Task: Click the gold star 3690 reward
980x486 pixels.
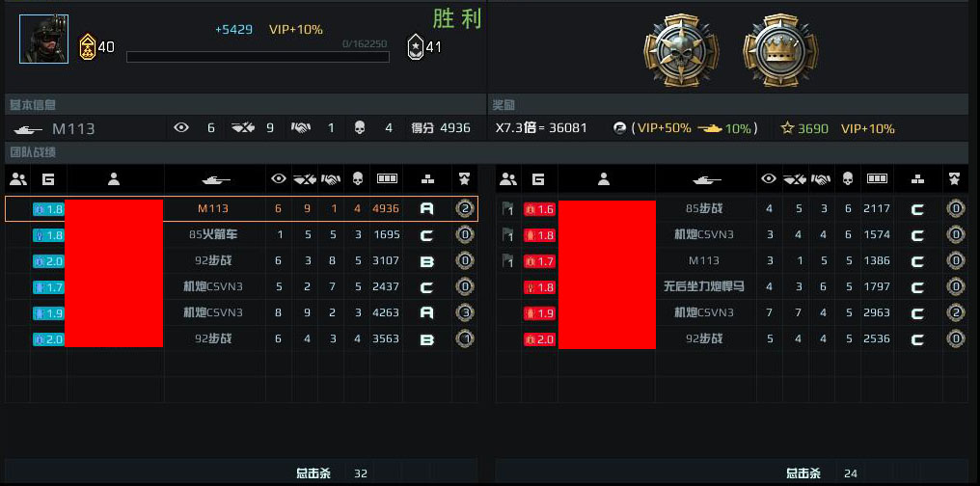Action: (805, 128)
